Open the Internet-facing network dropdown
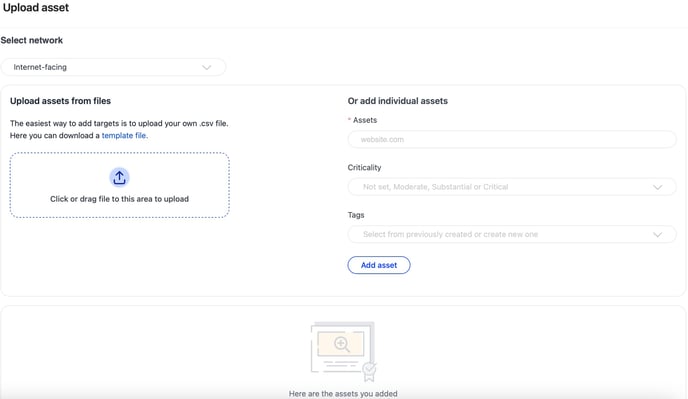Viewport: 688px width, 399px height. pyautogui.click(x=113, y=67)
